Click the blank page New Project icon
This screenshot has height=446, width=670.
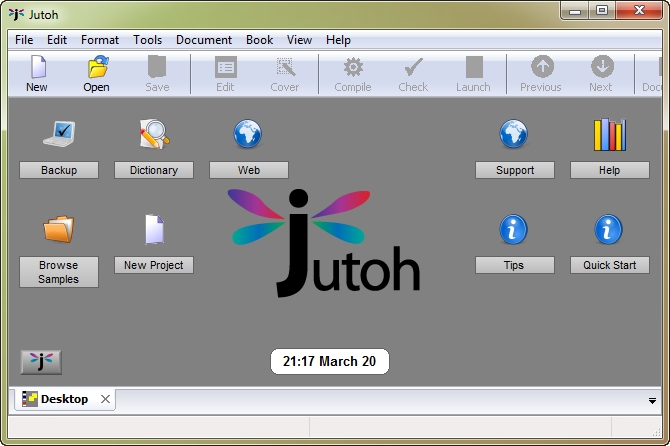tap(154, 229)
